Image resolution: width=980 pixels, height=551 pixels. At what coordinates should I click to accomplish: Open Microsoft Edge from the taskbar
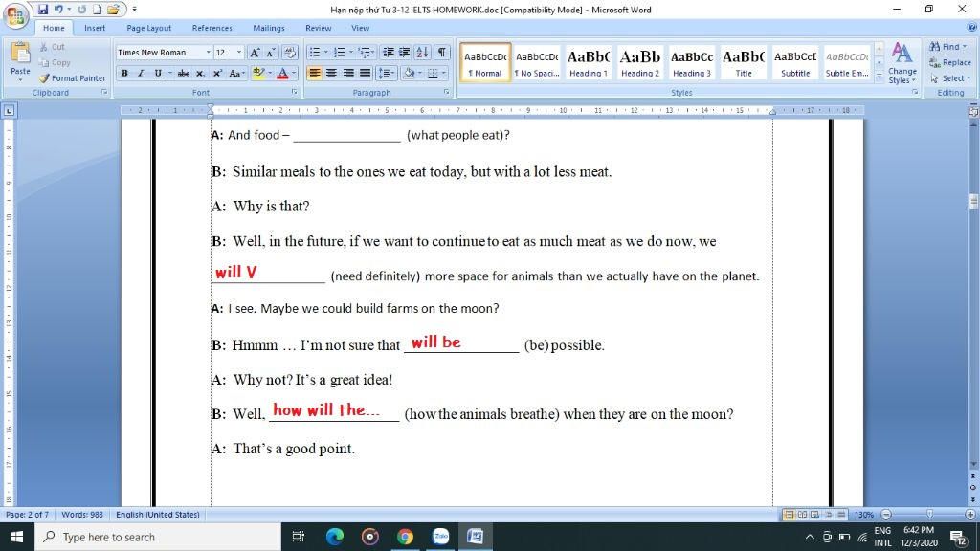[x=335, y=537]
